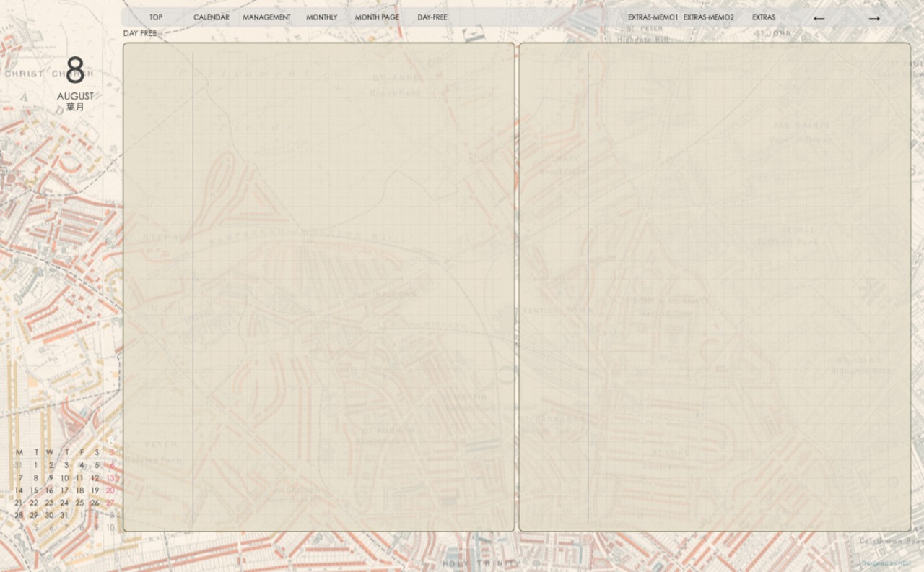The height and width of the screenshot is (572, 924).
Task: Select date 18 in the mini calendar
Action: pyautogui.click(x=79, y=490)
